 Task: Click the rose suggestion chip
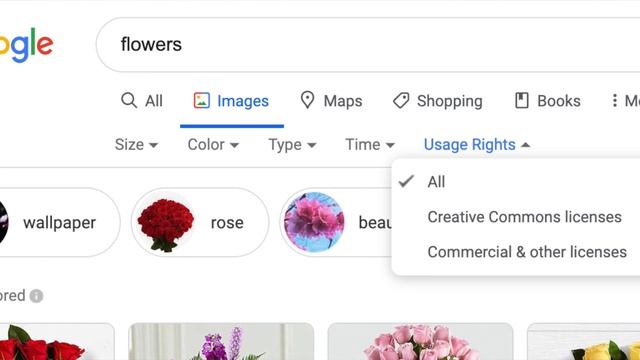click(200, 222)
